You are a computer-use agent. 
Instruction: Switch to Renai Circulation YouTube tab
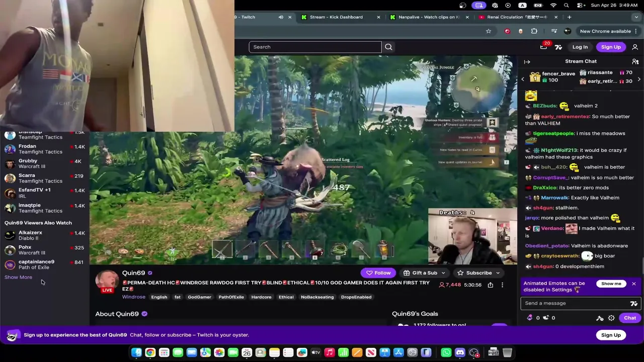coord(518,17)
